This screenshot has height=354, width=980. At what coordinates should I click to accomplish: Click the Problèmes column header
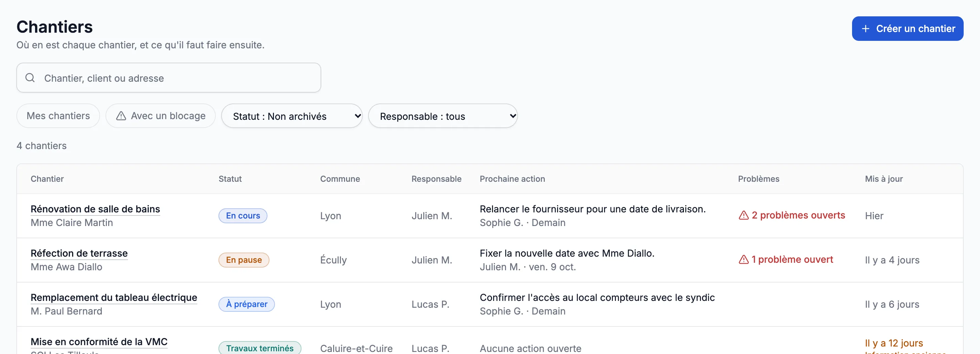click(x=758, y=179)
